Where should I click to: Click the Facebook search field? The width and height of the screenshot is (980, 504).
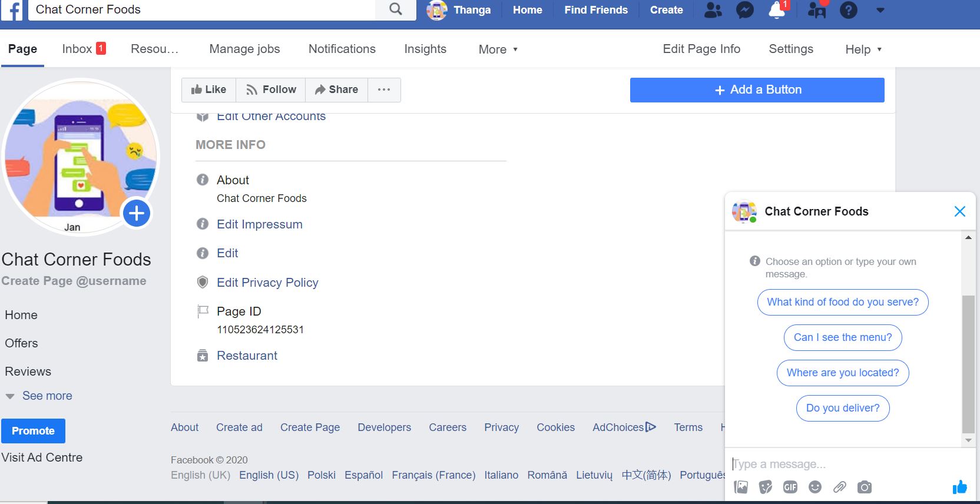[202, 9]
